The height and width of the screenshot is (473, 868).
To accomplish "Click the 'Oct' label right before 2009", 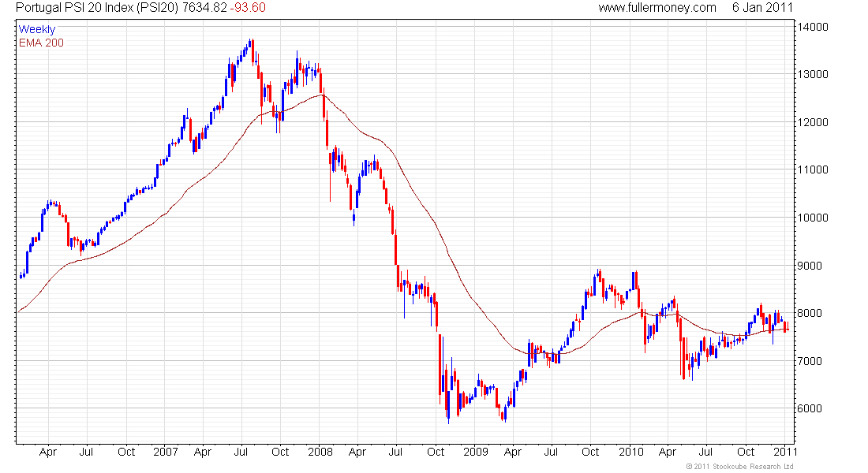I will (x=436, y=452).
